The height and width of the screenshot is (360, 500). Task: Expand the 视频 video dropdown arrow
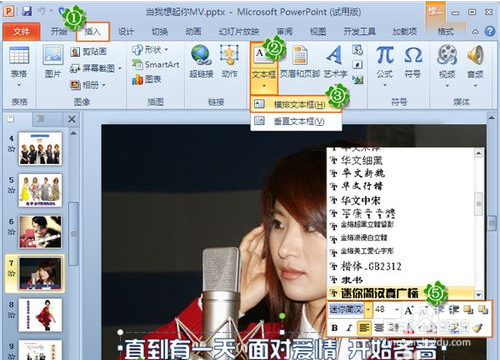447,86
